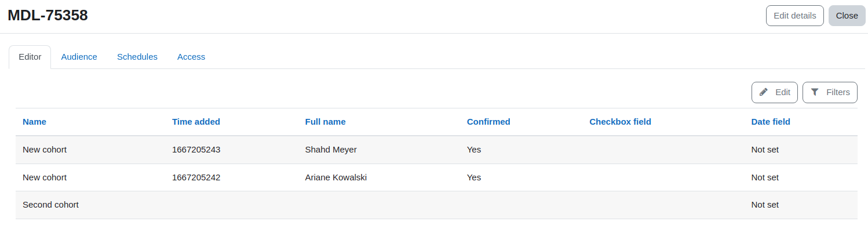The image size is (868, 225).
Task: Switch to the Audience tab
Action: click(x=79, y=57)
